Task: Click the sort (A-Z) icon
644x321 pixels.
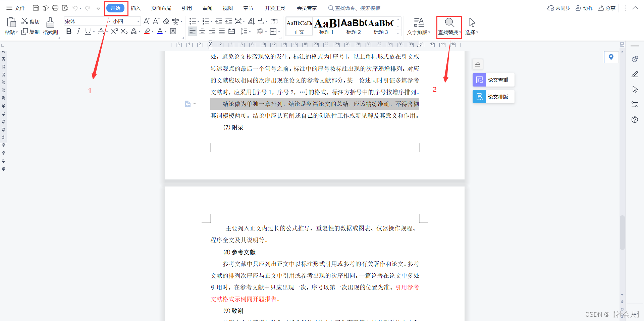Action: pos(251,21)
